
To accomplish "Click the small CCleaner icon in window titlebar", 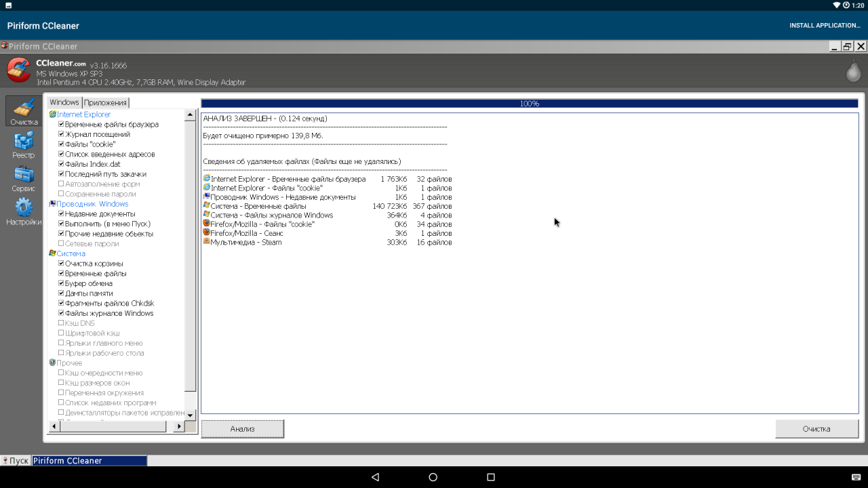I will (4, 46).
